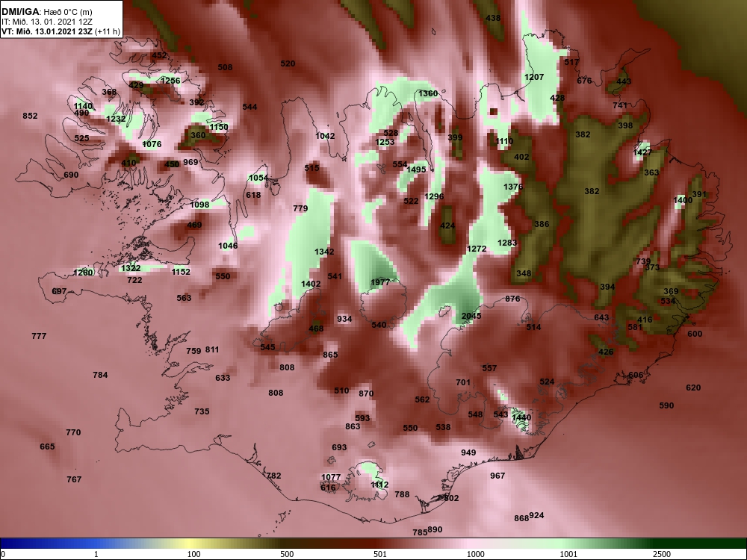Click the yellow segment of the color scale
Screen dimensions: 747x560
pyautogui.click(x=190, y=544)
